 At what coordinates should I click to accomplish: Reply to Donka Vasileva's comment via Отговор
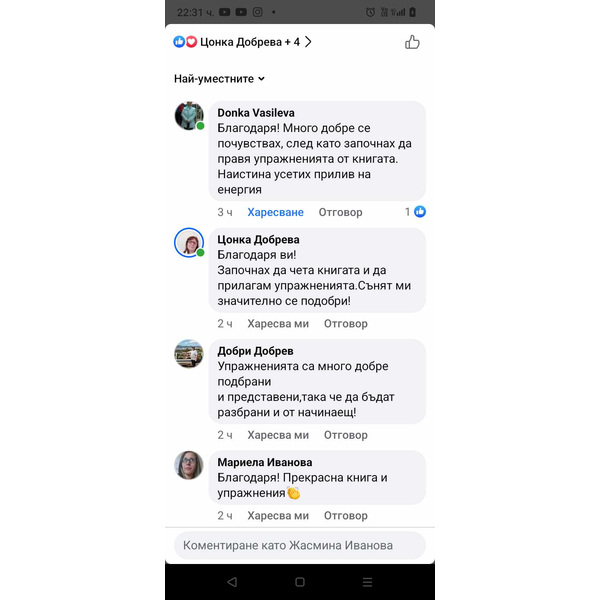(341, 212)
